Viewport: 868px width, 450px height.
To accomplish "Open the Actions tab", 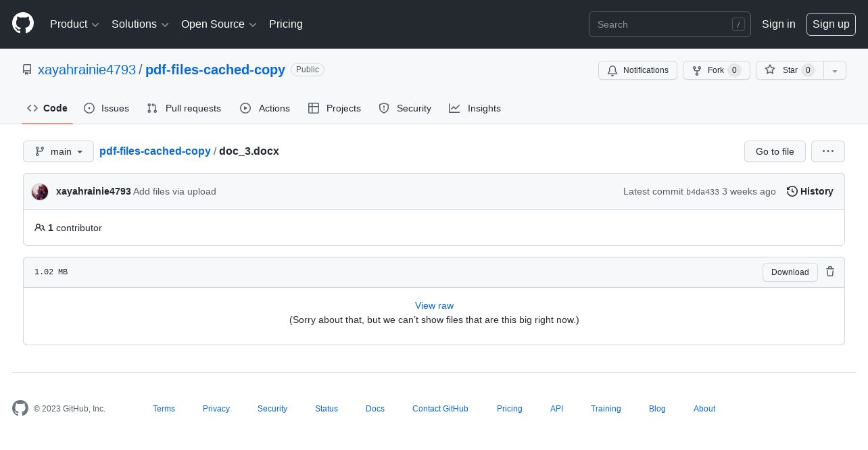I will 265,108.
